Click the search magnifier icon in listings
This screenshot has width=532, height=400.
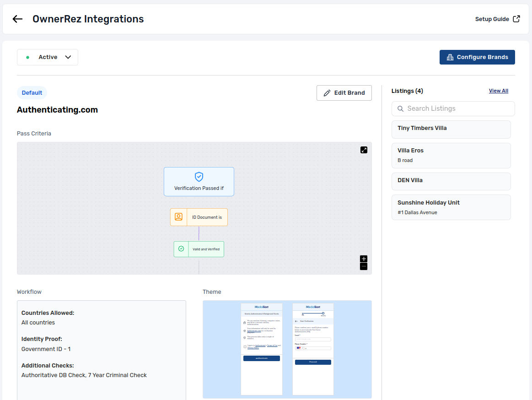[400, 108]
